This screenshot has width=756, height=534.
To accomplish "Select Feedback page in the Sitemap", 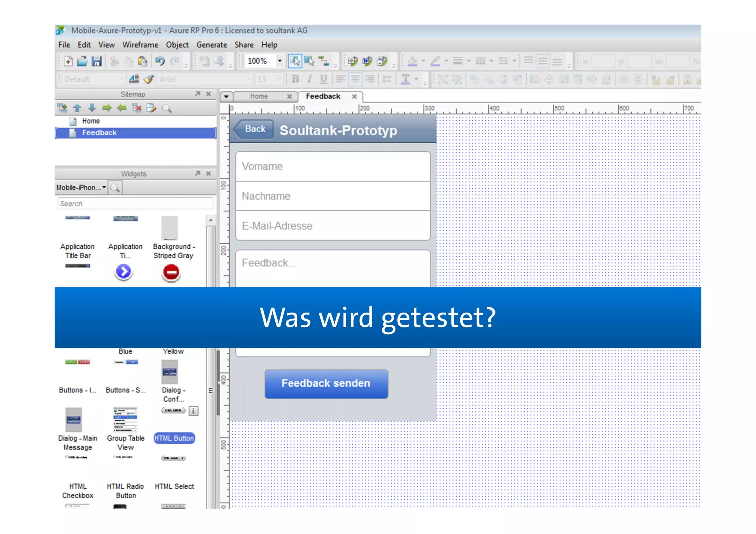I will pyautogui.click(x=135, y=133).
